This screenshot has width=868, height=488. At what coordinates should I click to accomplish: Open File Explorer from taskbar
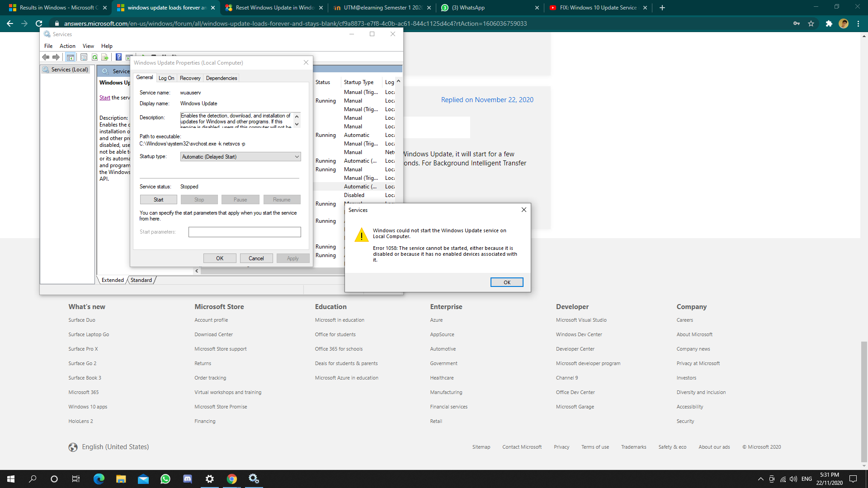coord(121,479)
